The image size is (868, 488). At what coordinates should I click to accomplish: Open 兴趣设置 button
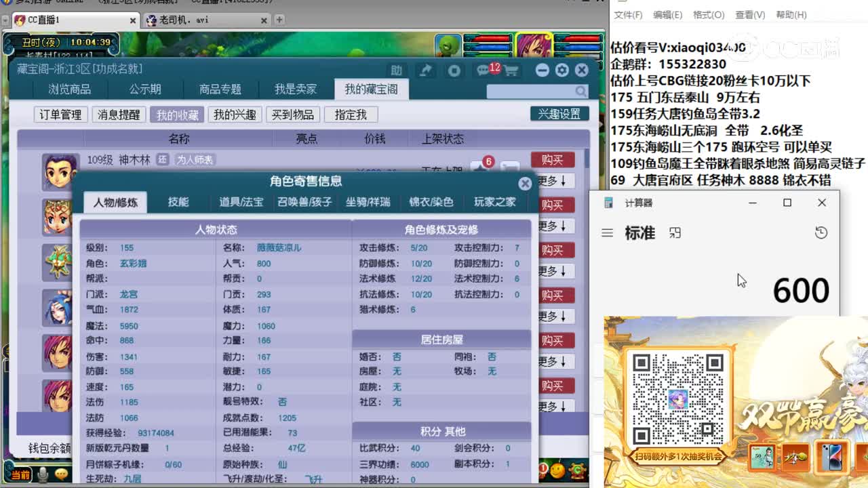pos(559,114)
